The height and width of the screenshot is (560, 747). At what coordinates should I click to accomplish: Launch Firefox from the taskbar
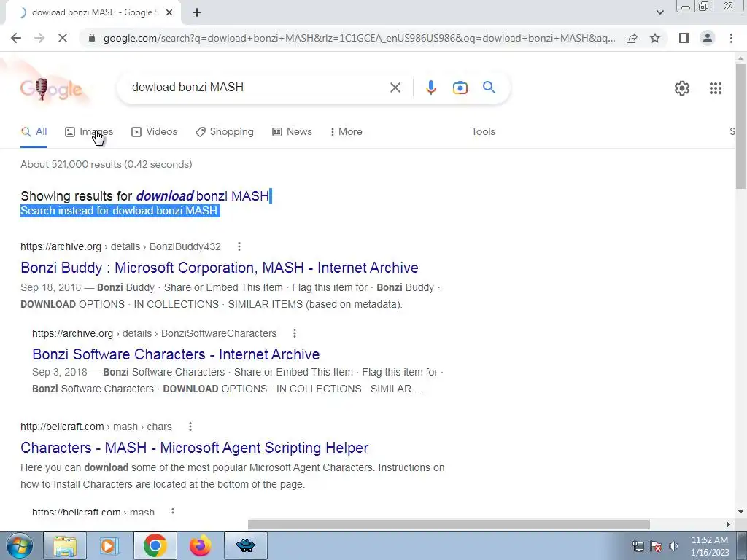pos(200,545)
